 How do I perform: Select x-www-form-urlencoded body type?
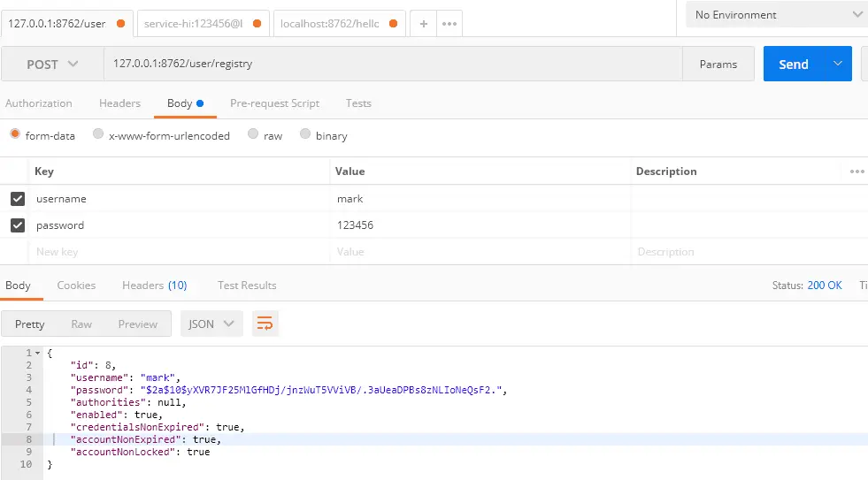[x=99, y=135]
